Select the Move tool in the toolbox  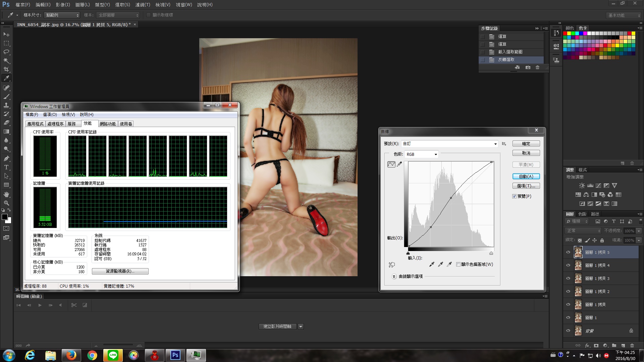6,35
